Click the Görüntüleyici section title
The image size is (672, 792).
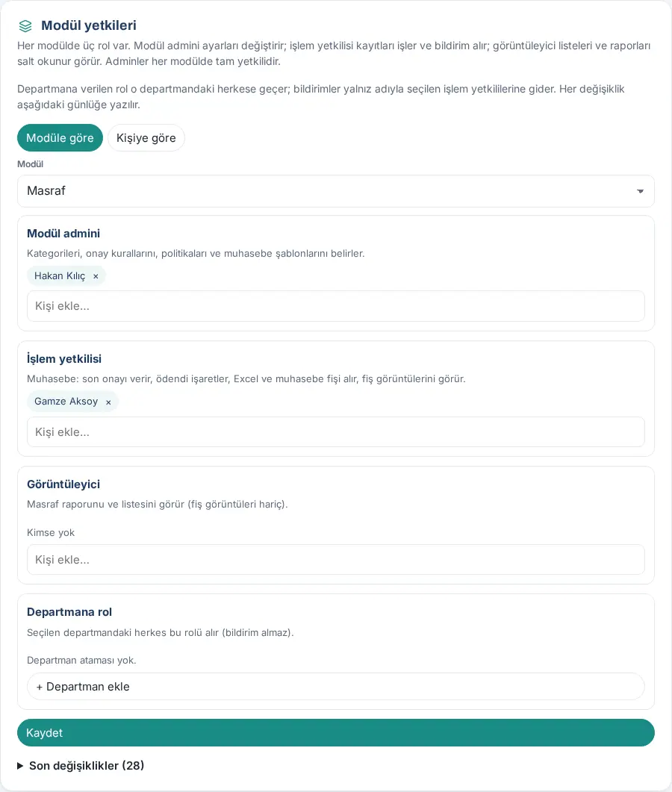63,484
